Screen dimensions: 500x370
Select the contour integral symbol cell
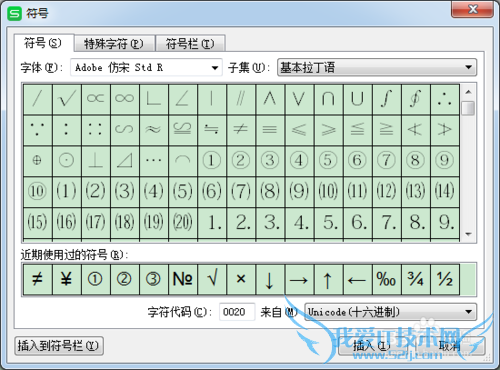tap(416, 99)
